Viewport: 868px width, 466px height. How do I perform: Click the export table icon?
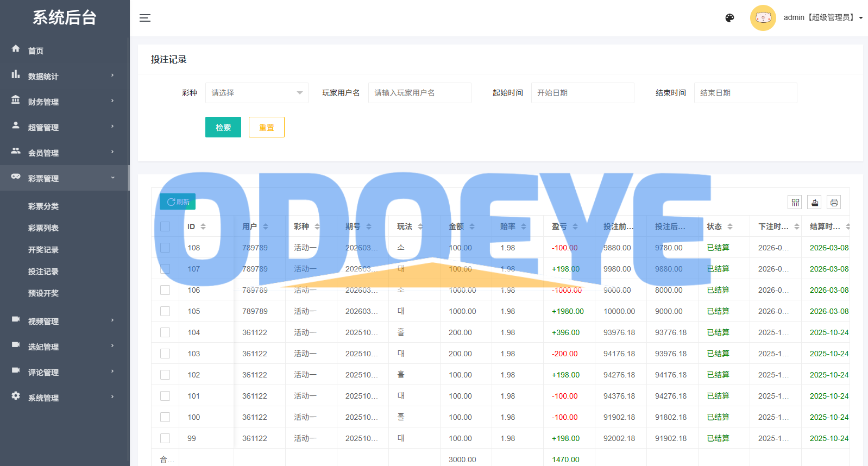814,203
